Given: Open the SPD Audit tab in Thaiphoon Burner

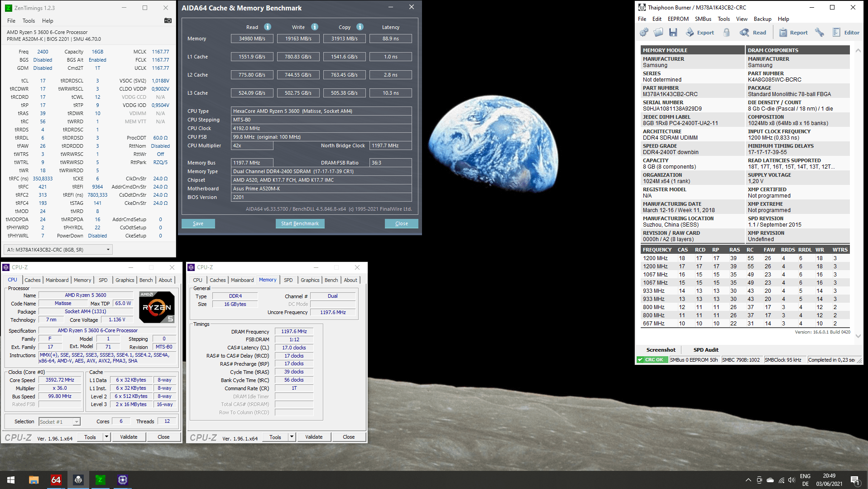Looking at the screenshot, I should click(706, 350).
